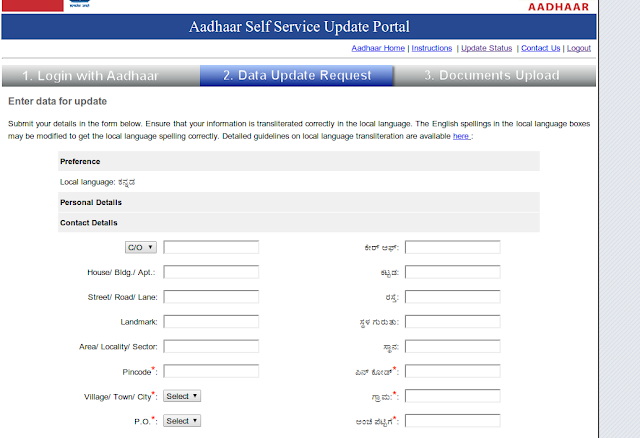Viewport: 640px width, 438px height.
Task: Focus the Kannada field in the Pincode row
Action: [x=453, y=371]
